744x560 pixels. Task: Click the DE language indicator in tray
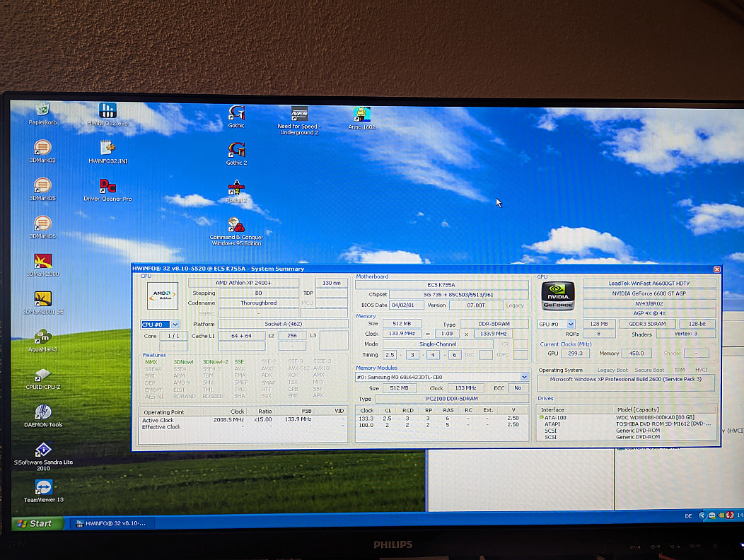(688, 517)
